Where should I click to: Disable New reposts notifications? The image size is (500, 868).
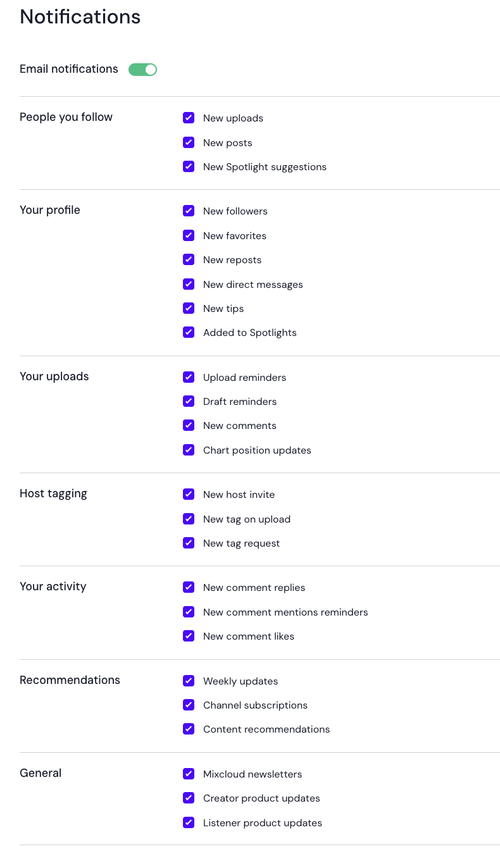tap(189, 259)
